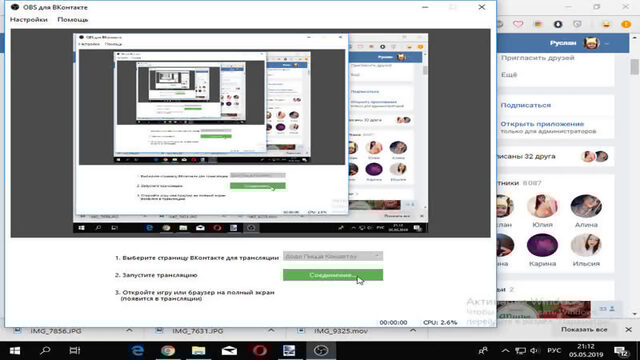Click the heart icon in browser toolbar
The width and height of the screenshot is (640, 360).
pyautogui.click(x=518, y=24)
